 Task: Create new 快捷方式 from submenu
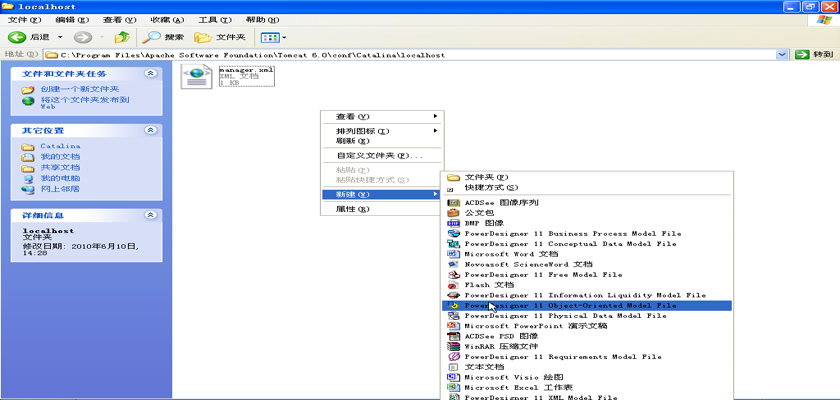coord(587,187)
